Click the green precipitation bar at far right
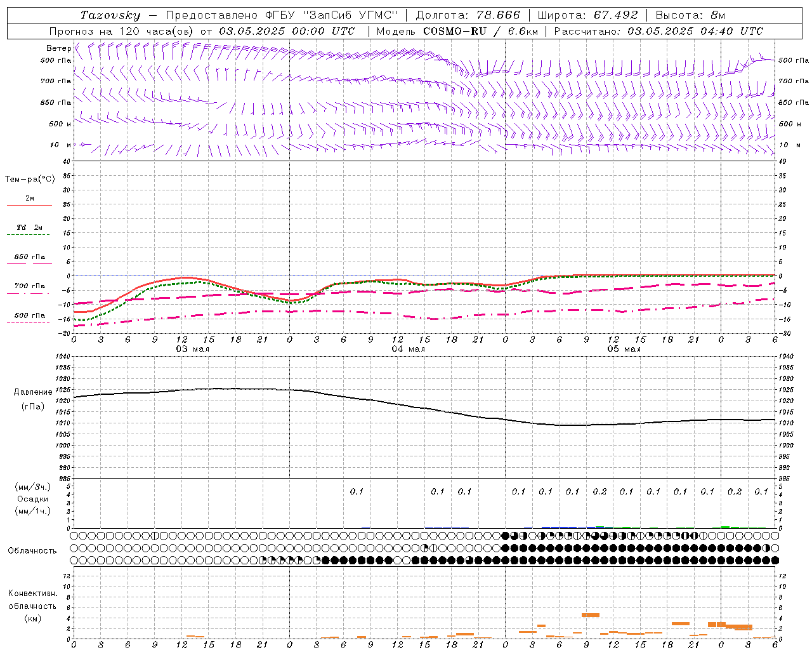Screen dimensions: 812x650 pos(730,527)
